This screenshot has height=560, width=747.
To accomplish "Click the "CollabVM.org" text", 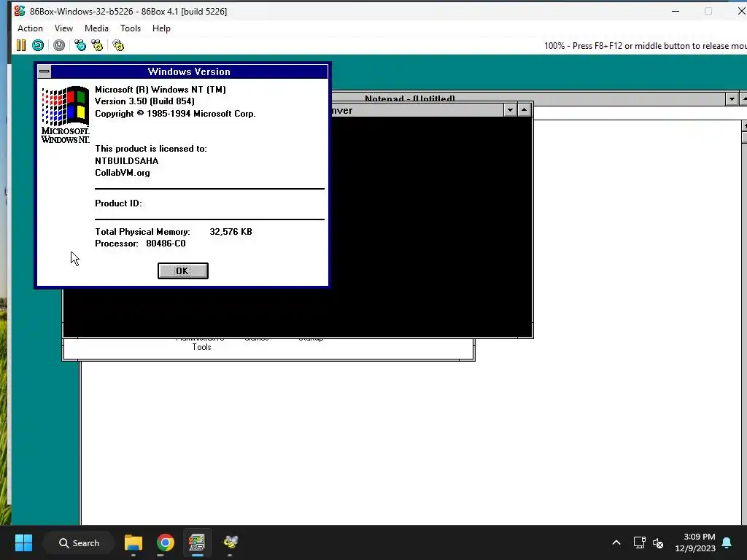I will [x=123, y=173].
